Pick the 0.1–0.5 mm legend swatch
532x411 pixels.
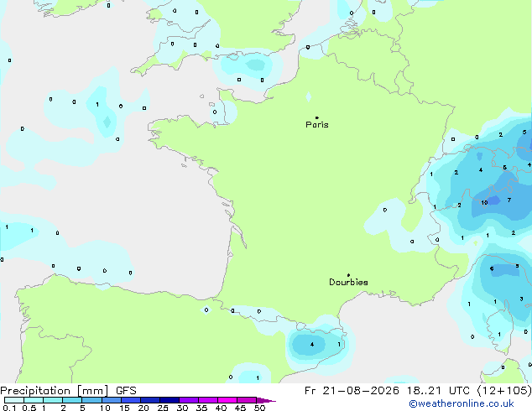[14, 400]
